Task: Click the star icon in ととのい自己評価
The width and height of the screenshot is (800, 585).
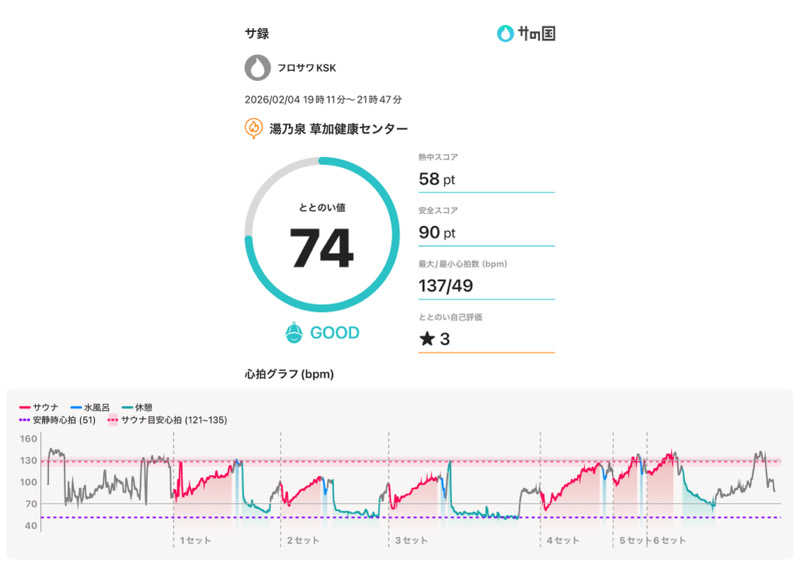Action: point(427,339)
